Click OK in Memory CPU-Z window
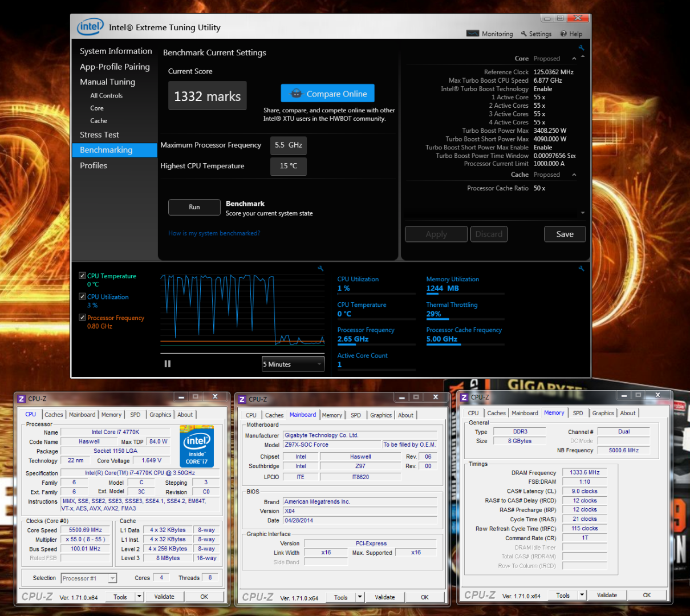Screen dimensions: 690x616 [647, 595]
